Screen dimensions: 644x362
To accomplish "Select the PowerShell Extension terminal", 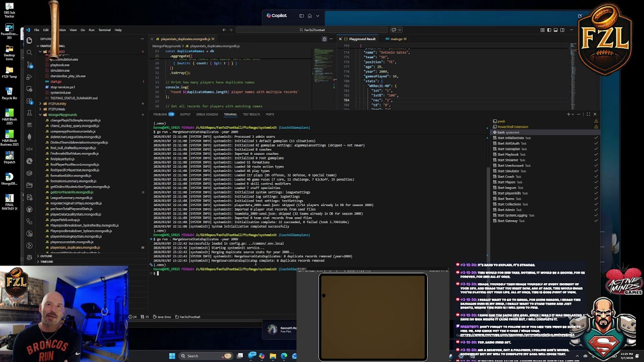I will coord(545,127).
